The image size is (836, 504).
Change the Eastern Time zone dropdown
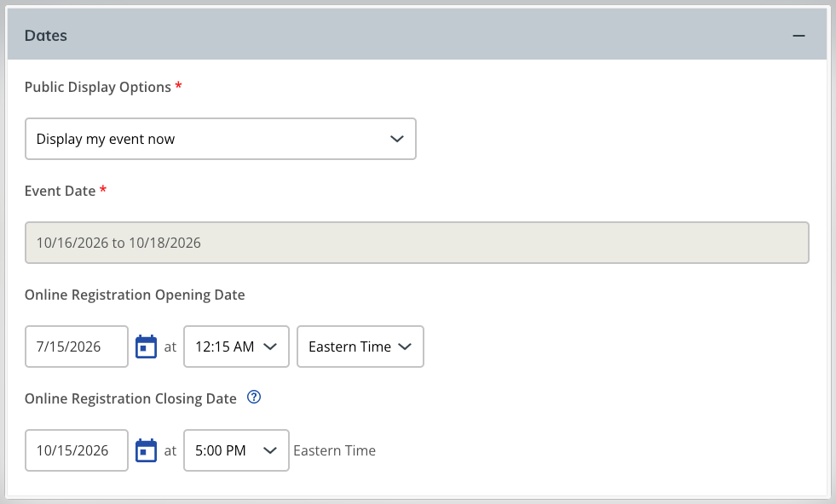[x=360, y=346]
